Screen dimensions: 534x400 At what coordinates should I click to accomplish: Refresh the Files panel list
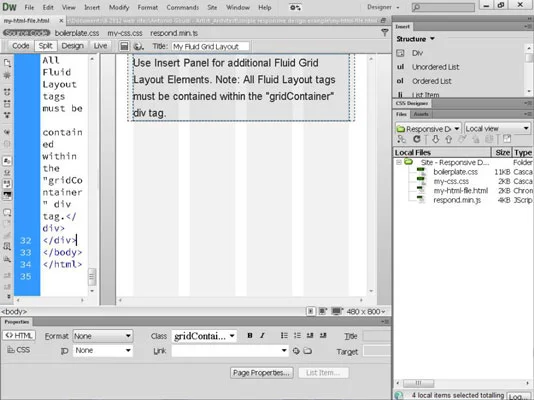pos(417,139)
